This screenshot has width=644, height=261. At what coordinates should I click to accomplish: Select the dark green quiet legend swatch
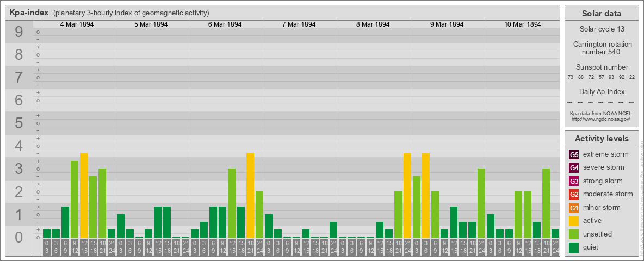point(574,247)
